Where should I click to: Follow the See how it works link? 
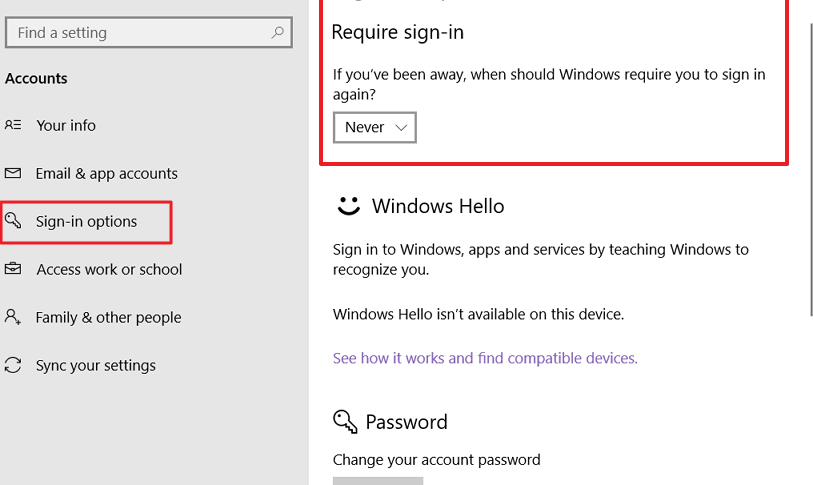485,358
